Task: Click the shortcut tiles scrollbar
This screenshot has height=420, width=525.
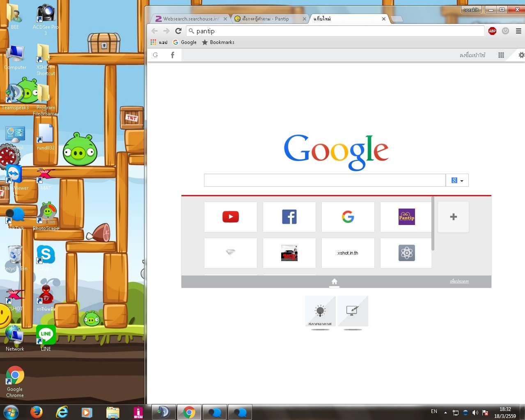Action: 433,223
